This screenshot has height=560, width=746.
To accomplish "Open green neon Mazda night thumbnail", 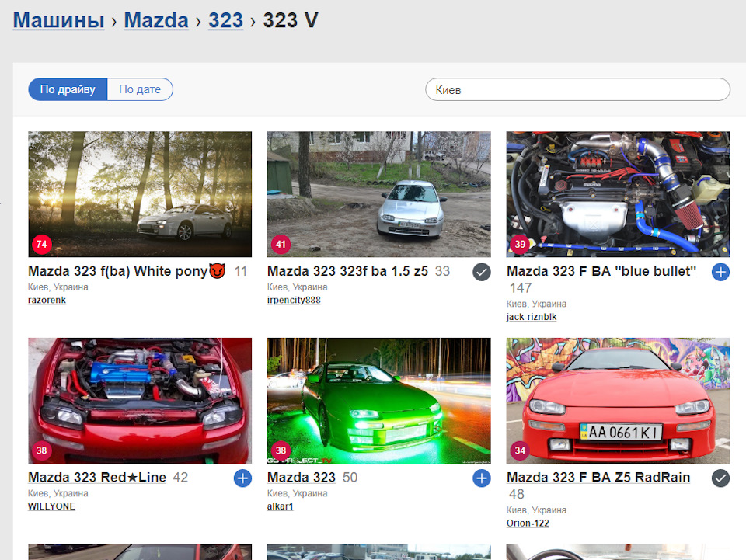I will [x=378, y=401].
